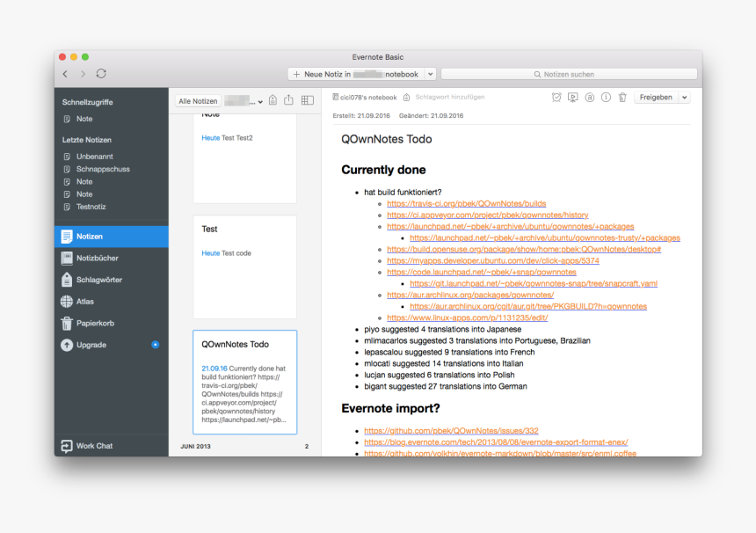This screenshot has height=533, width=756.
Task: Open the notebook selector beside Alle Notizen
Action: [x=244, y=101]
